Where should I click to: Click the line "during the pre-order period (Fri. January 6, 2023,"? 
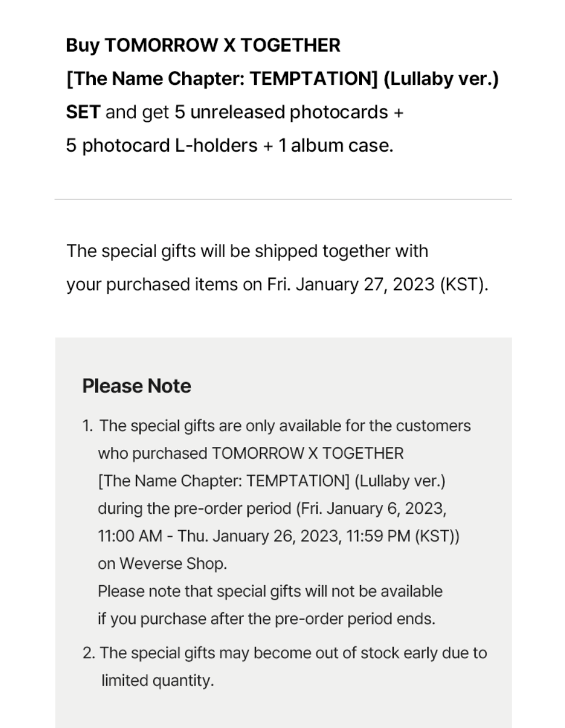271,509
